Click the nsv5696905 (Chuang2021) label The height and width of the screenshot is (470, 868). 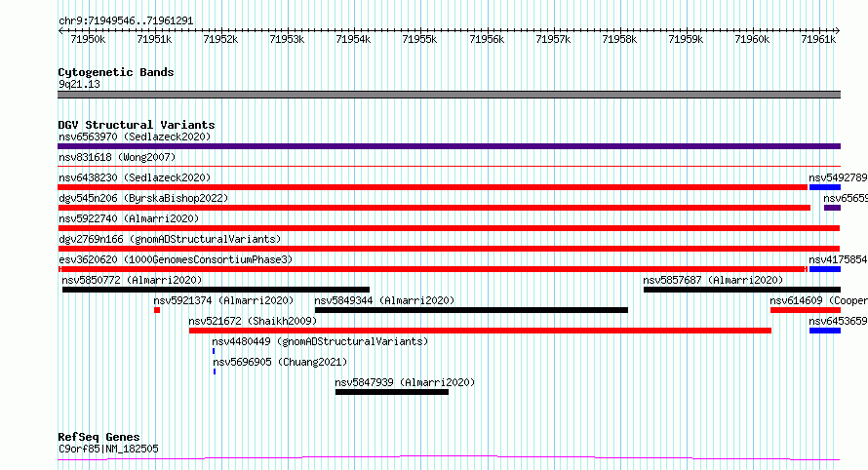pyautogui.click(x=280, y=362)
